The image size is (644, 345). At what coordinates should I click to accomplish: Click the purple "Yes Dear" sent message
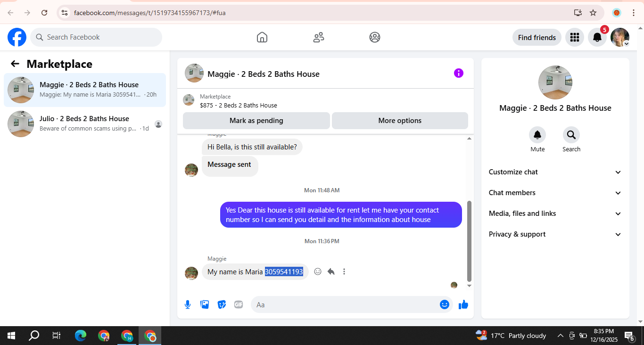pyautogui.click(x=341, y=215)
